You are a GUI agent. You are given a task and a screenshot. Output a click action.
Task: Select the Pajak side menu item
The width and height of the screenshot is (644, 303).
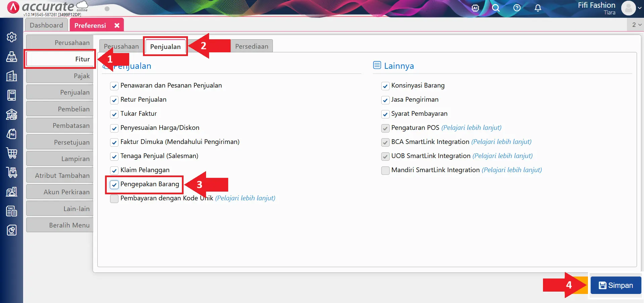[60, 76]
